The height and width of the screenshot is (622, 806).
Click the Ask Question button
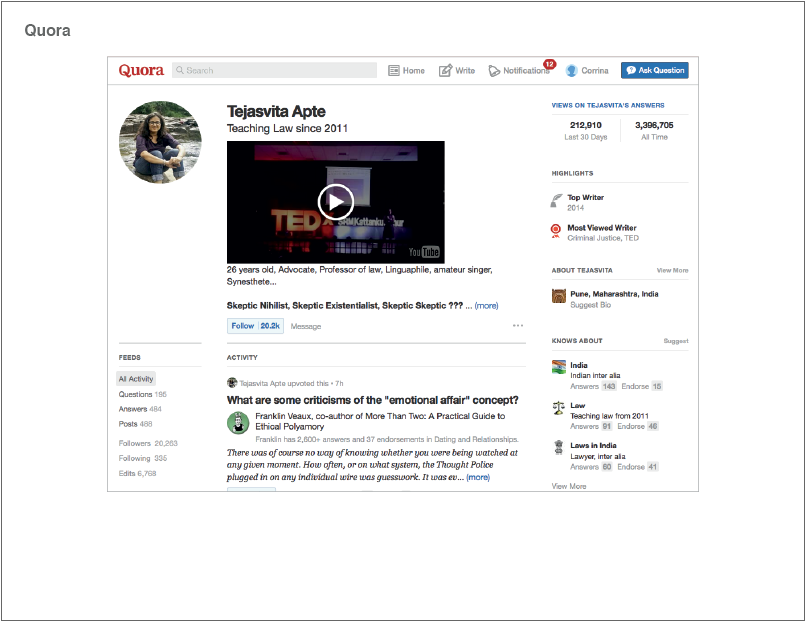(654, 70)
